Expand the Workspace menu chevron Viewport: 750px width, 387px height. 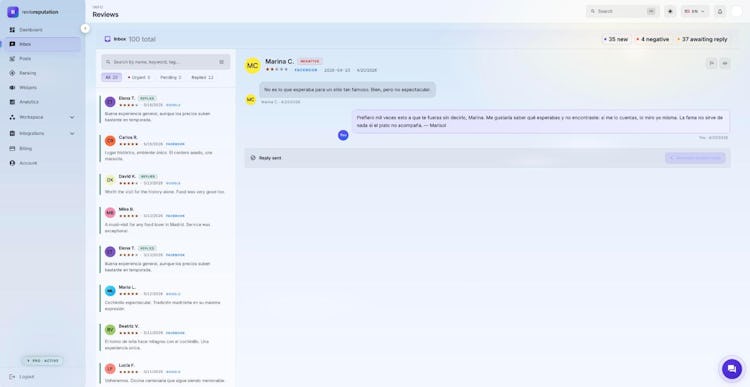[72, 117]
